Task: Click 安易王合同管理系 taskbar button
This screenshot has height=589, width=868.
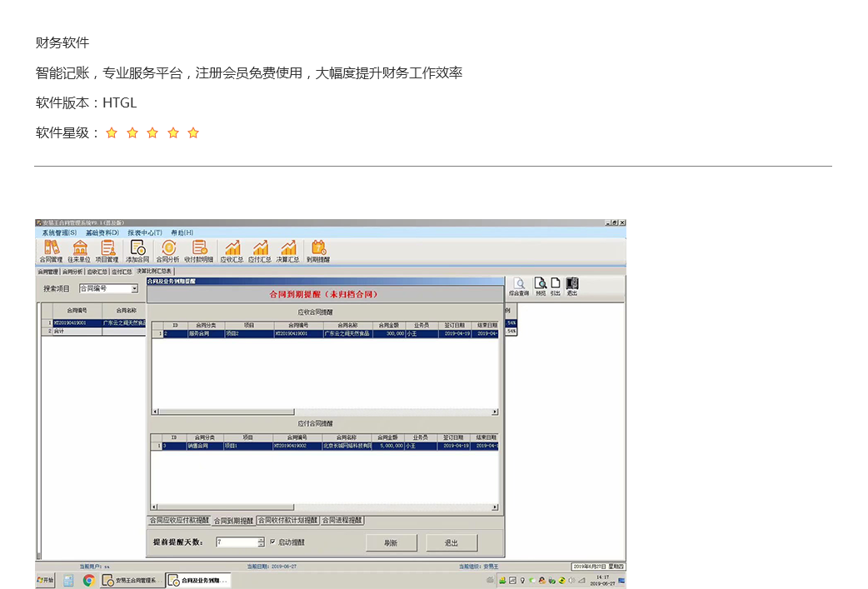Action: (132, 580)
